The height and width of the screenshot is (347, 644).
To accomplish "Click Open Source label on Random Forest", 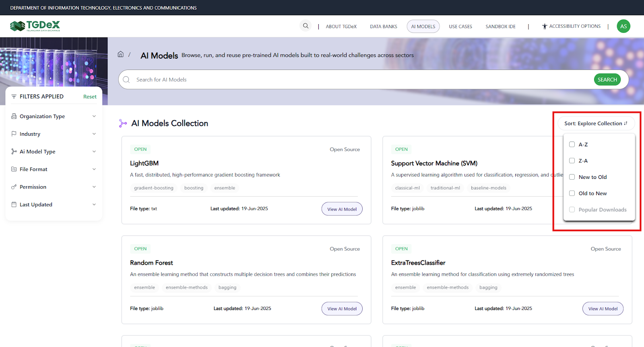I will tap(345, 249).
